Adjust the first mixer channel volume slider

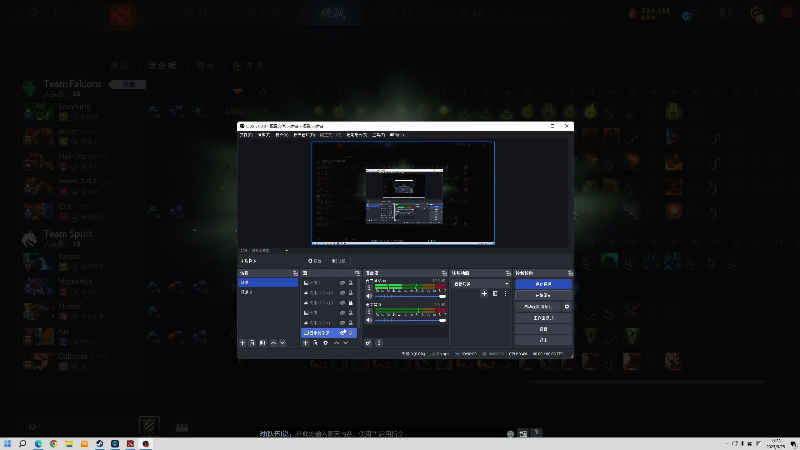pyautogui.click(x=410, y=296)
